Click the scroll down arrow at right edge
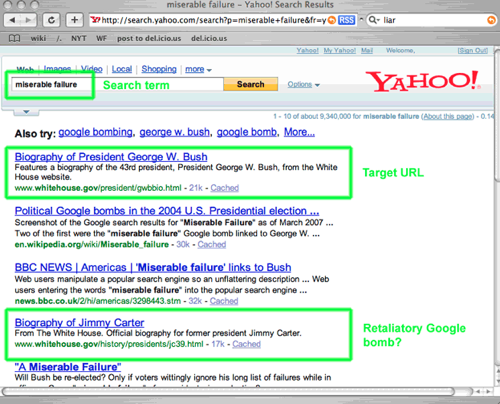 (x=497, y=381)
